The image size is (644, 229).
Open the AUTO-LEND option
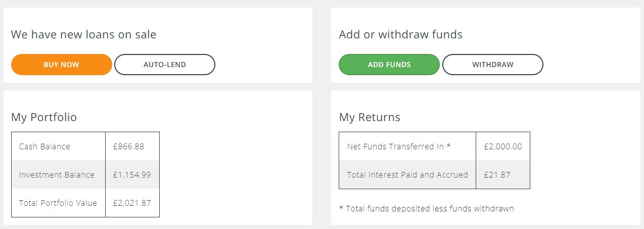(165, 65)
